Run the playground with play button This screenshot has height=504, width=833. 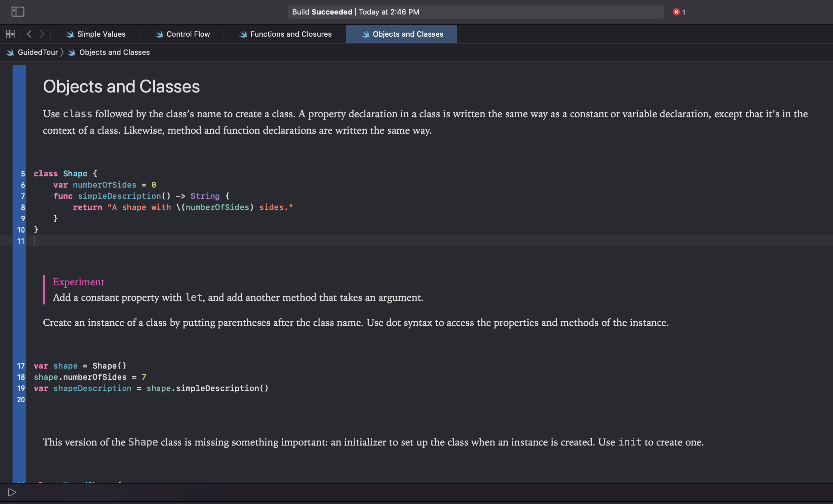coord(12,492)
